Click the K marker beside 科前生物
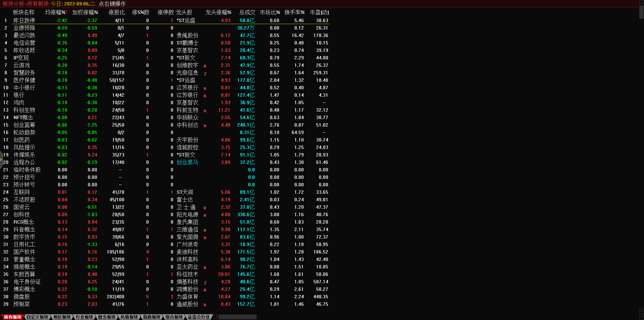Screen dimensions: 644x320 [x=205, y=111]
